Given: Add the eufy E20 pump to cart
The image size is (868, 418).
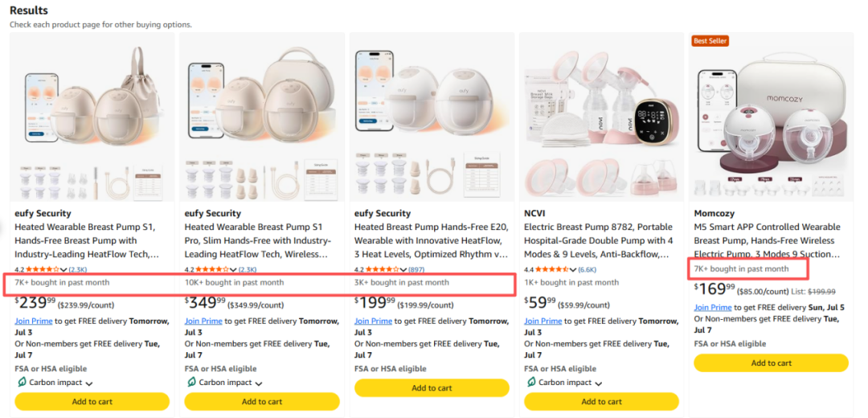Looking at the screenshot, I should click(432, 388).
